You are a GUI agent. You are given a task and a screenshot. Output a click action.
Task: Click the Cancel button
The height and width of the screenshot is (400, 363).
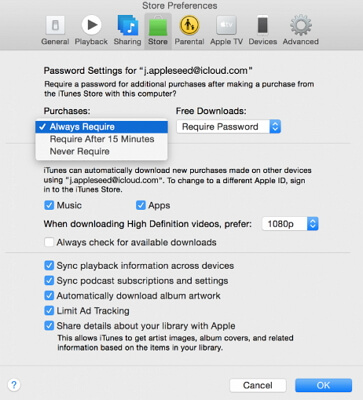[258, 385]
